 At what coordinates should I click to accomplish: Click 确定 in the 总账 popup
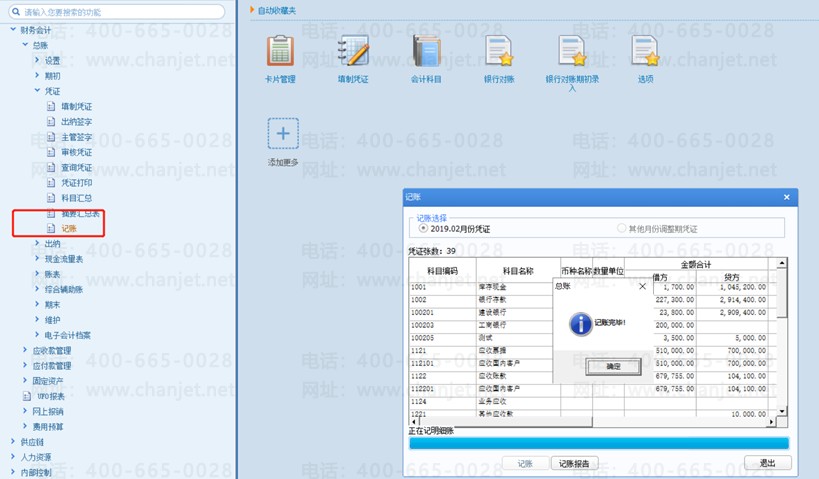click(x=613, y=366)
